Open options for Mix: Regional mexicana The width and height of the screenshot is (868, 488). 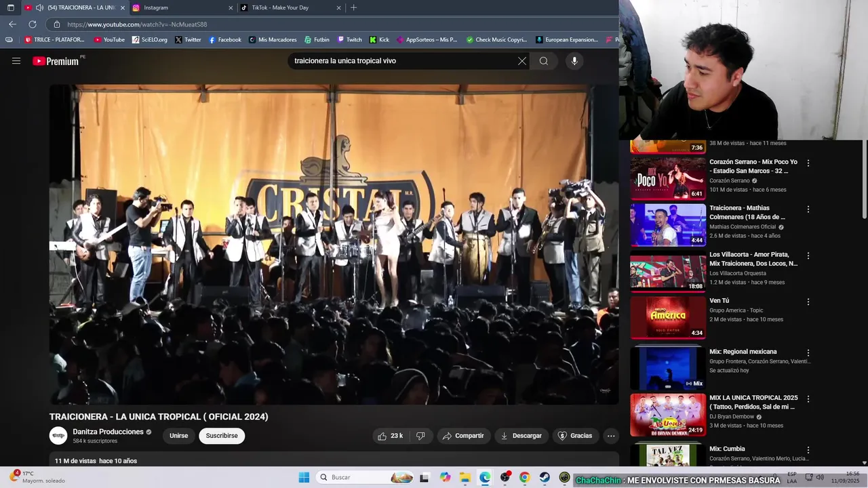click(808, 353)
